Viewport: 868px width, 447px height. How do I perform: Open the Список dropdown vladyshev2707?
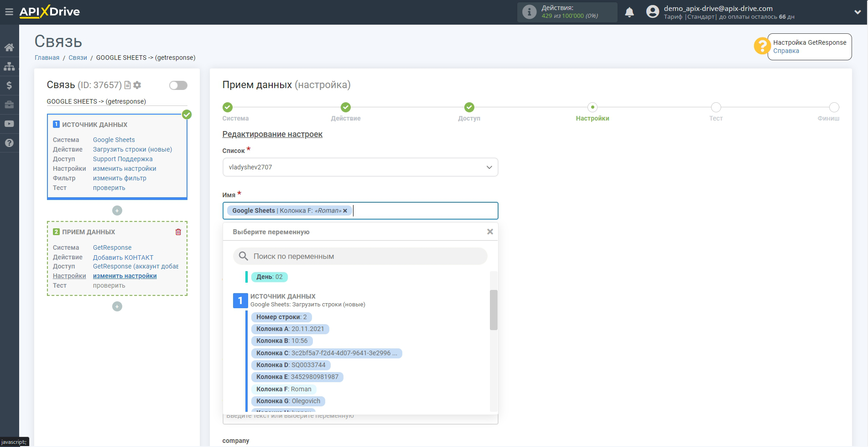coord(360,167)
